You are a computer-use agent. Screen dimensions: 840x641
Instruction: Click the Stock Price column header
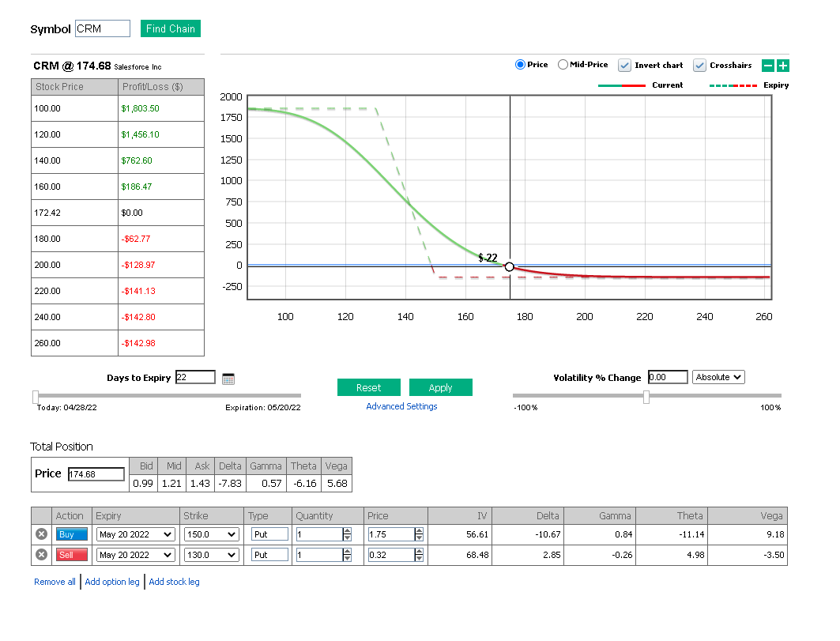click(74, 87)
